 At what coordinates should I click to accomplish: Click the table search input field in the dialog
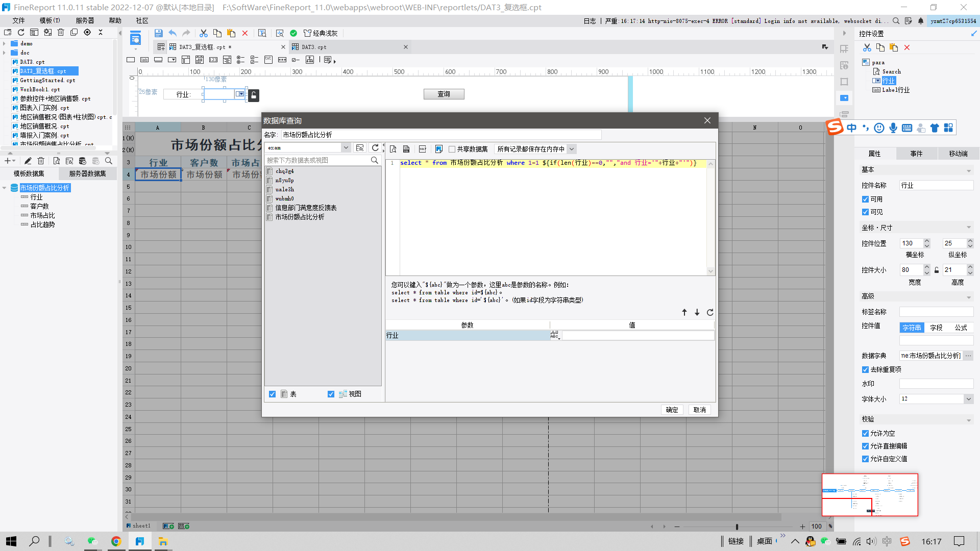[317, 160]
